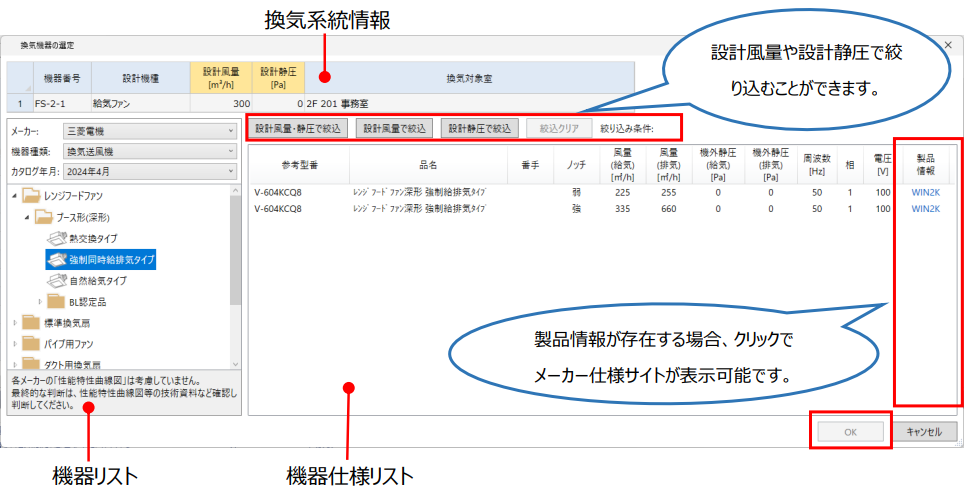Click the ブース形(深形) folder icon
This screenshot has height=498, width=967.
coord(46,217)
